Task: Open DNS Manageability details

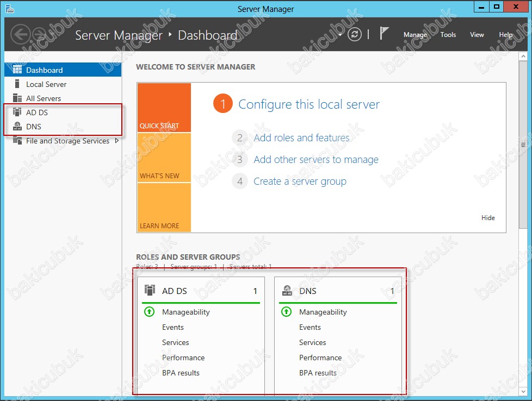Action: [323, 312]
